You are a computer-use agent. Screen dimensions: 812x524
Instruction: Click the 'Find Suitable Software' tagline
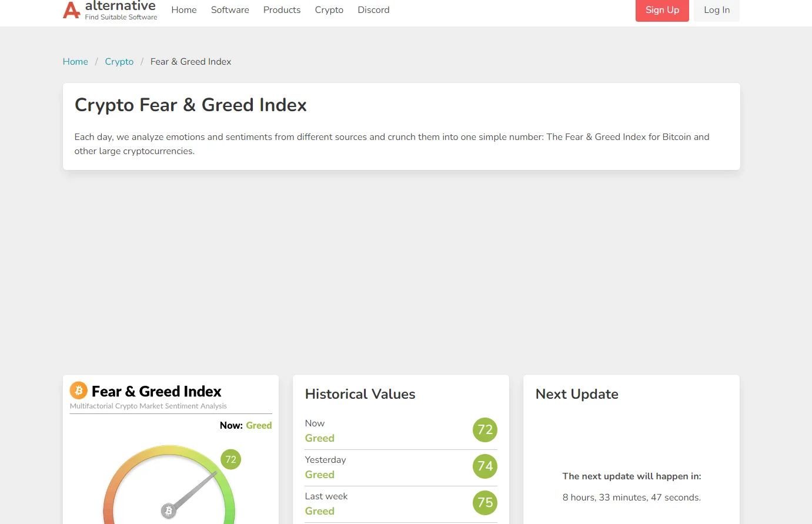[121, 17]
